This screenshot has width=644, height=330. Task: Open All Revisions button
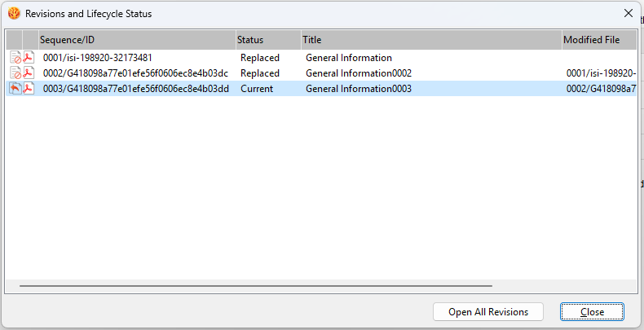[x=488, y=312]
